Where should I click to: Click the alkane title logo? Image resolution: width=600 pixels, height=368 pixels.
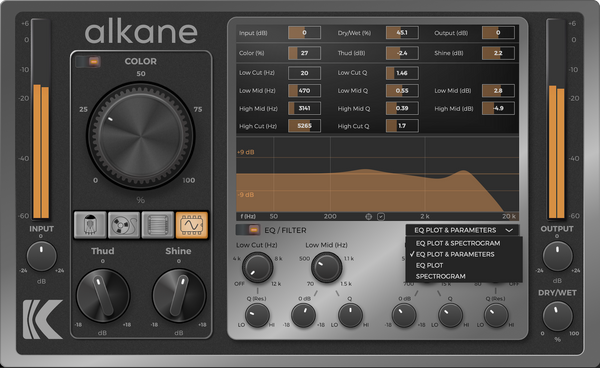141,33
